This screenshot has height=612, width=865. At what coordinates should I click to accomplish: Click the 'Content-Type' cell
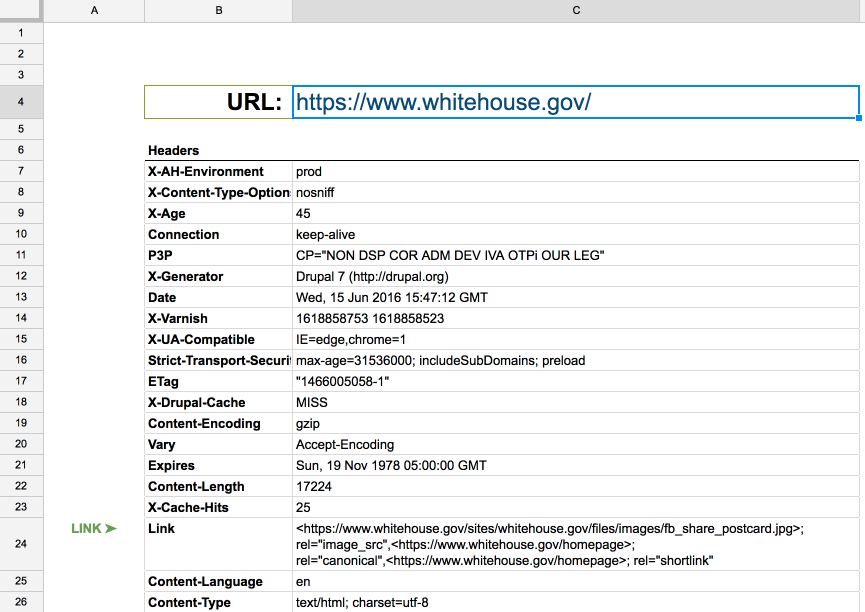[x=218, y=602]
